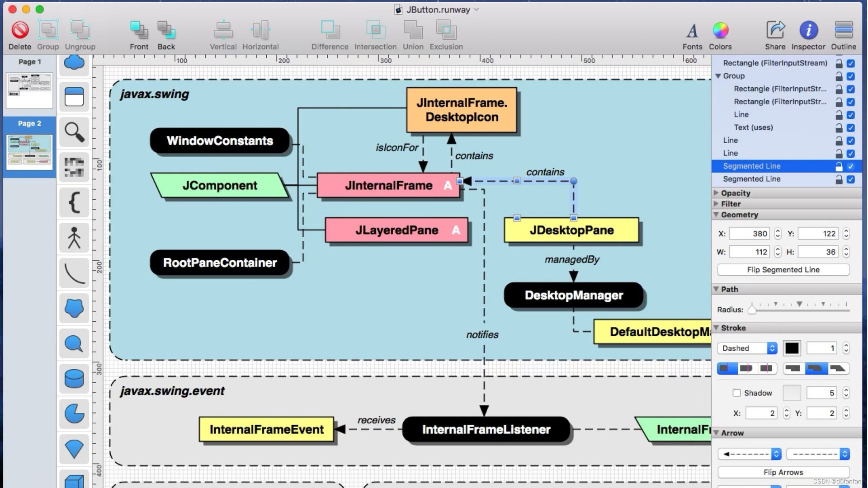Collapse the Group tree item
The image size is (868, 488).
tap(718, 76)
